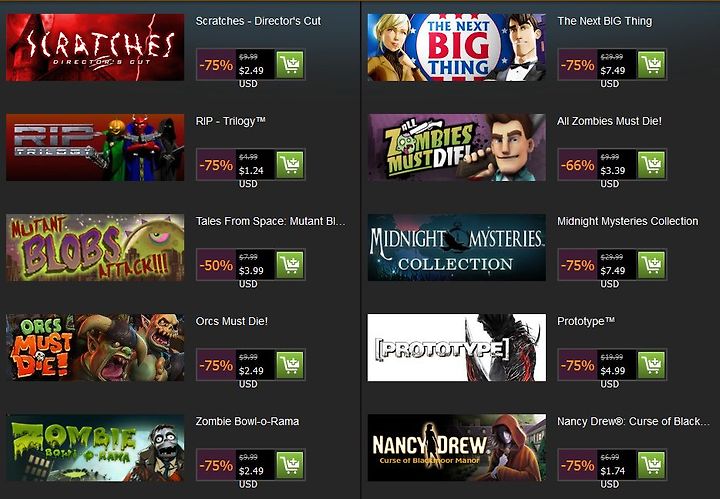Click the Nancy Drew banner image
The image size is (720, 499).
(x=456, y=448)
